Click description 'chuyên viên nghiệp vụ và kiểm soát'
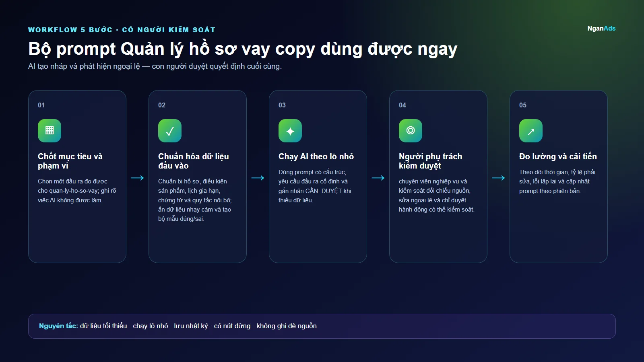The width and height of the screenshot is (644, 362). (437, 195)
